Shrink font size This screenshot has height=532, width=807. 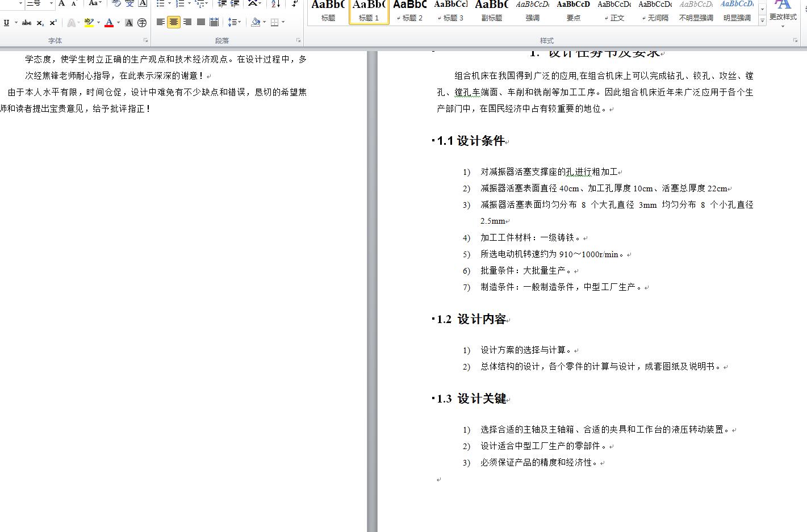pos(74,3)
